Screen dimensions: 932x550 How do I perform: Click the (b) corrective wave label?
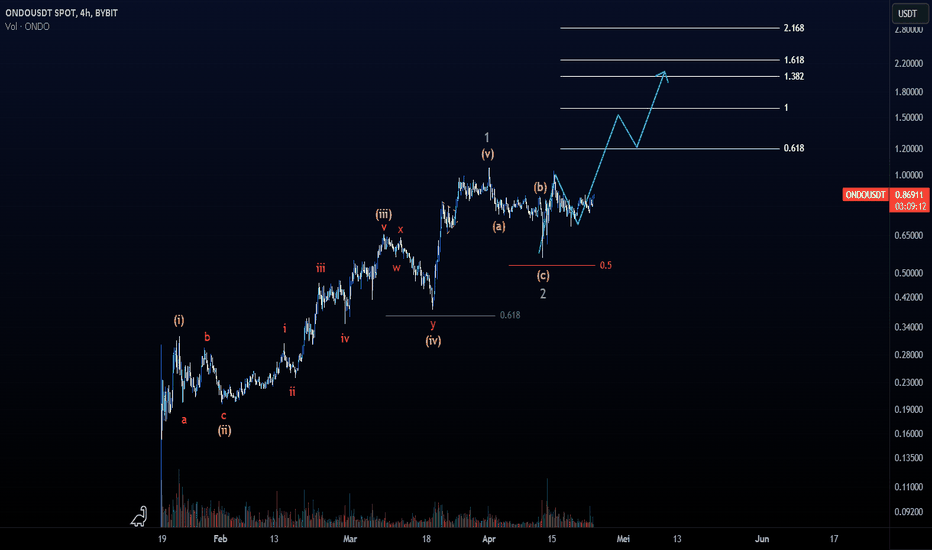[540, 187]
